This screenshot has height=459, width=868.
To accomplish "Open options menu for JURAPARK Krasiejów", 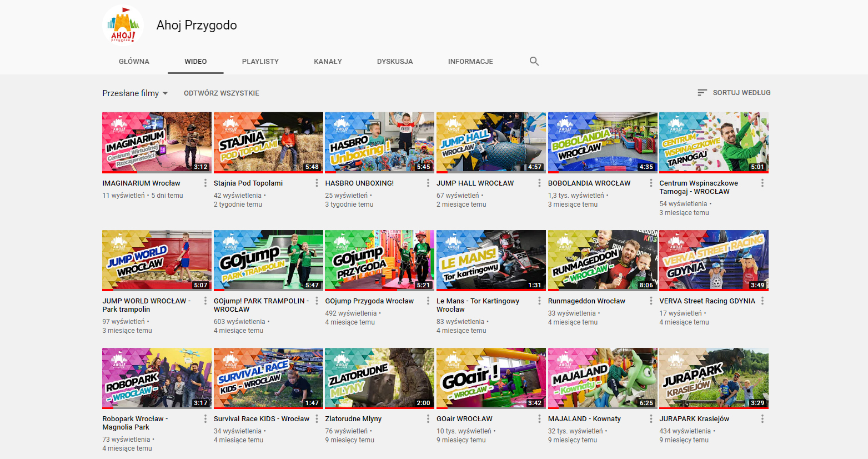I will (x=762, y=418).
